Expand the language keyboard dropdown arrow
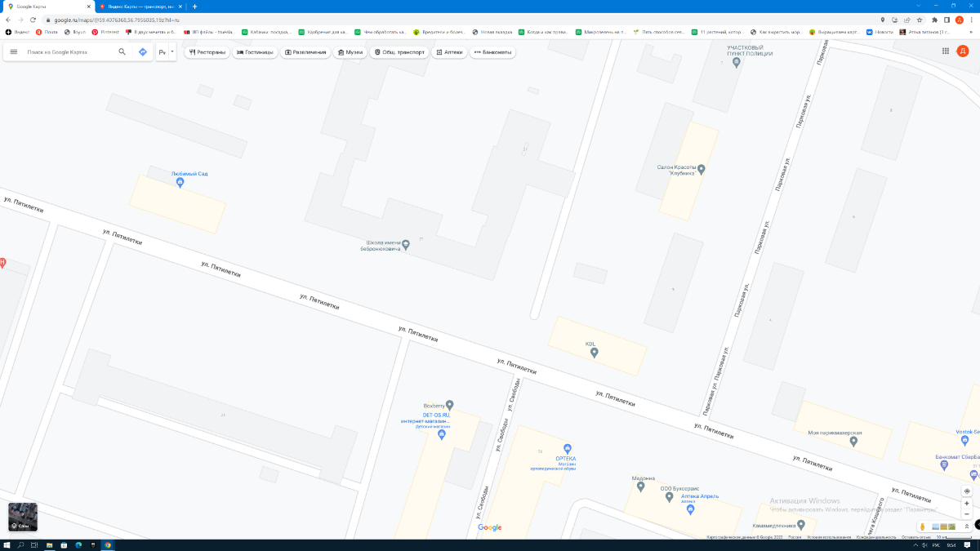 pos(171,51)
